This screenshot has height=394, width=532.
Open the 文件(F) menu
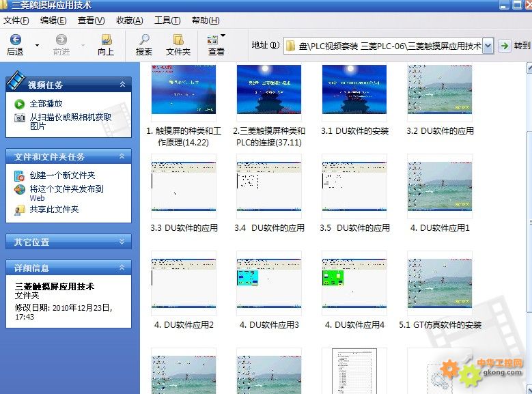tap(16, 20)
